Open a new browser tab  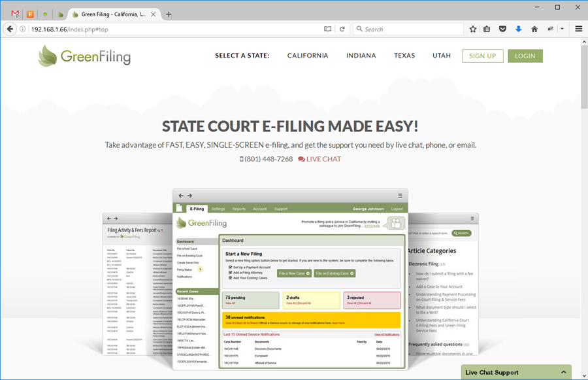(x=169, y=14)
